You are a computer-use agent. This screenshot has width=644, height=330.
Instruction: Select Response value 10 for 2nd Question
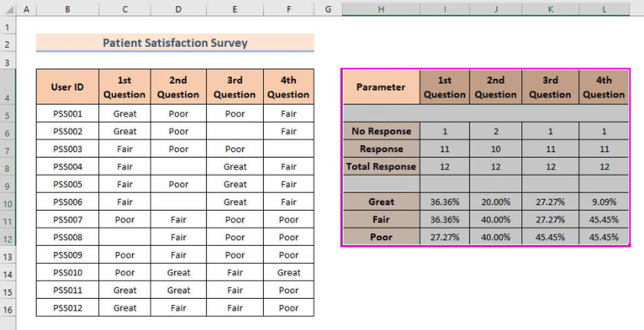[x=496, y=149]
